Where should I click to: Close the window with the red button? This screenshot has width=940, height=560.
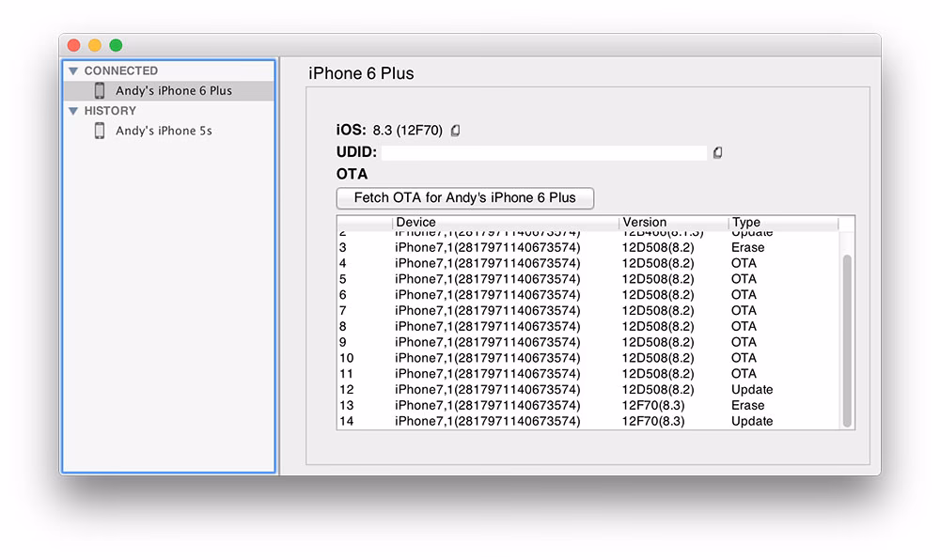pyautogui.click(x=74, y=45)
